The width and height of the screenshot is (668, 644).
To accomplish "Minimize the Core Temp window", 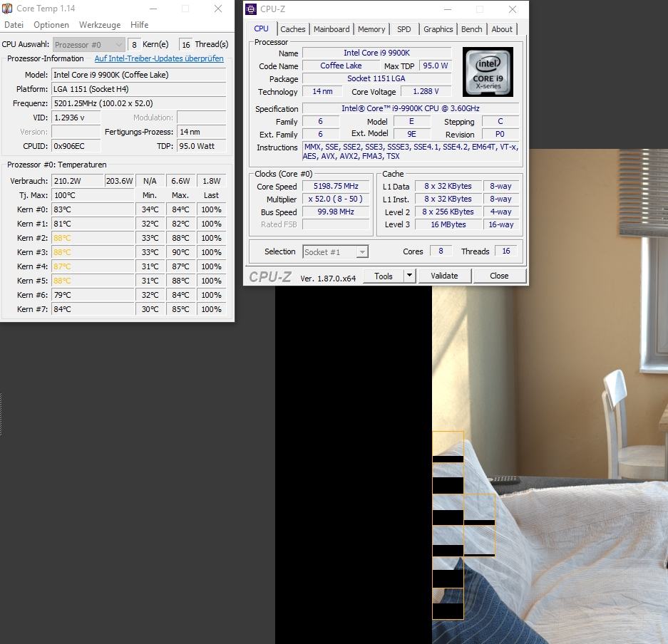I will pos(153,9).
